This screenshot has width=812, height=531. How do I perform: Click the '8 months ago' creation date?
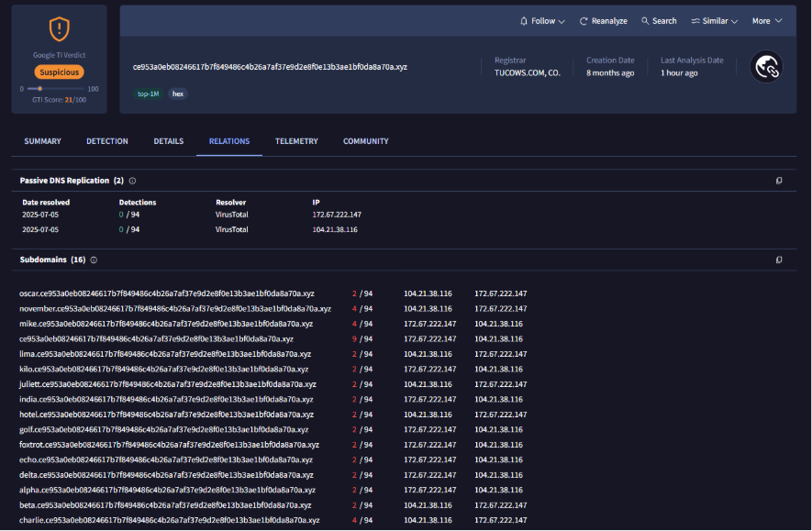[x=610, y=73]
